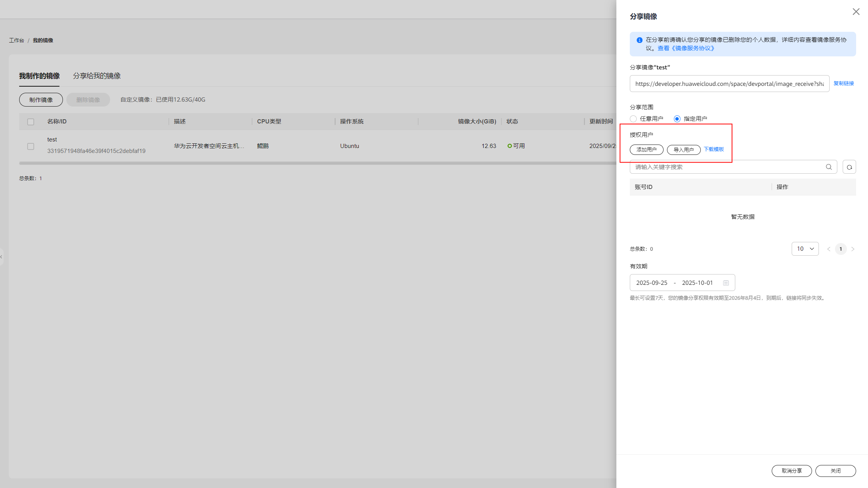This screenshot has height=488, width=868.
Task: Go to previous page arrow
Action: (x=828, y=249)
